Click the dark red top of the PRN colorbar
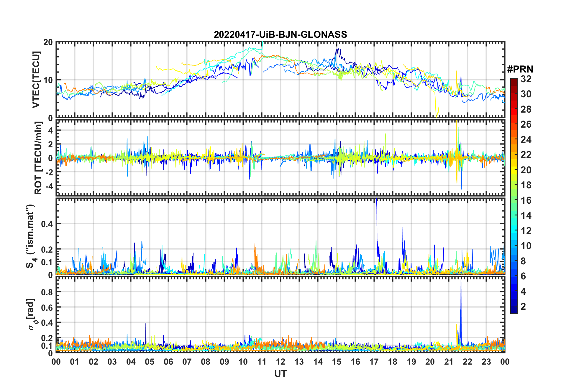 [514, 80]
